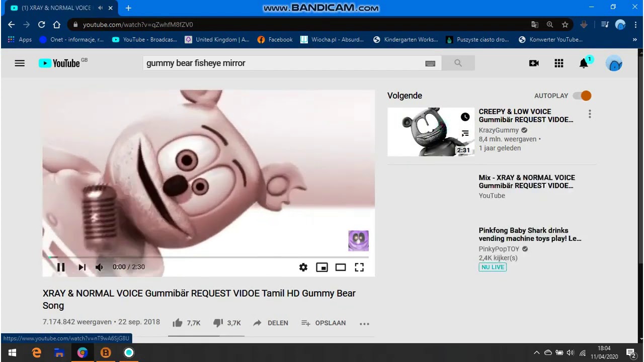The height and width of the screenshot is (362, 644).
Task: Open the Pinkfong Baby Shark video
Action: pos(530,234)
